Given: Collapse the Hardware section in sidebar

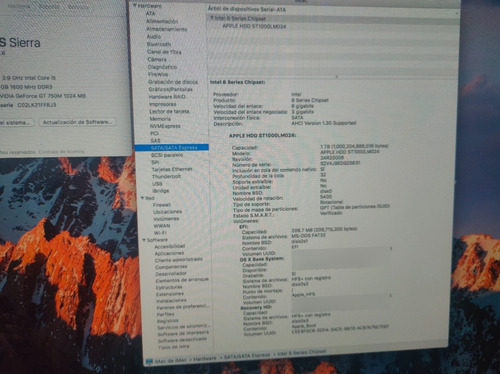Looking at the screenshot, I should coord(135,6).
